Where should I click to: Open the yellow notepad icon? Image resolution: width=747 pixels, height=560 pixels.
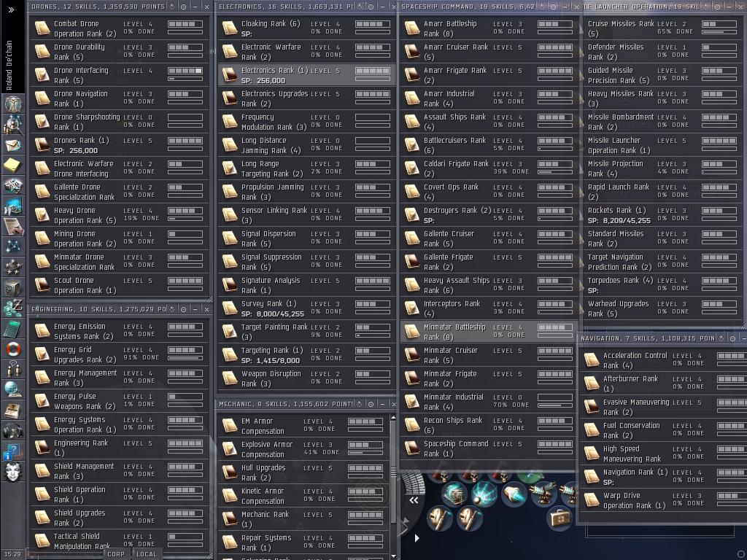click(x=13, y=166)
